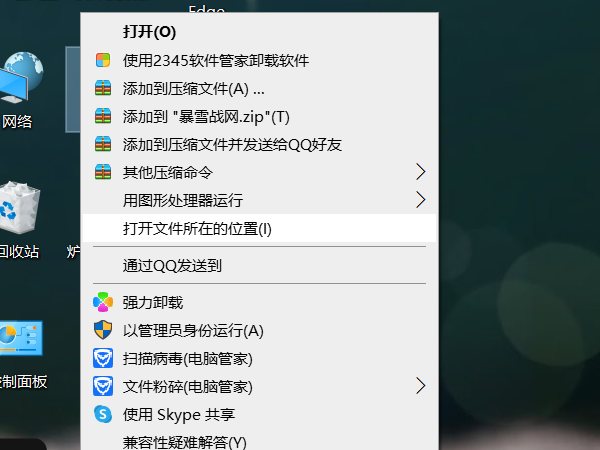This screenshot has height=450, width=600.
Task: Select 扫描病毒(电脑管家) entry
Action: click(259, 359)
